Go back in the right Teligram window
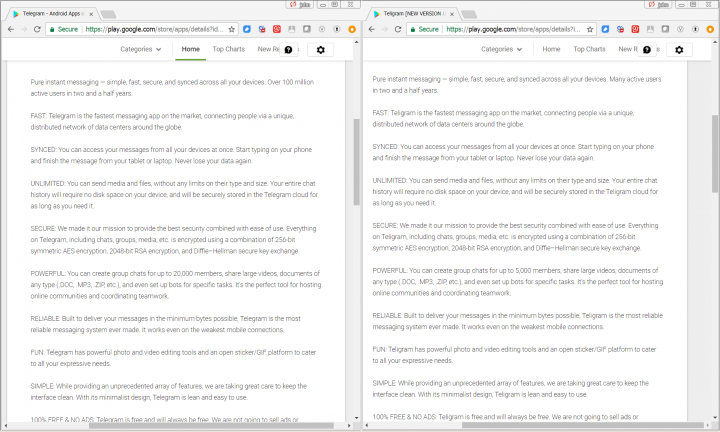Viewport: 720px width, 432px height. pyautogui.click(x=372, y=29)
